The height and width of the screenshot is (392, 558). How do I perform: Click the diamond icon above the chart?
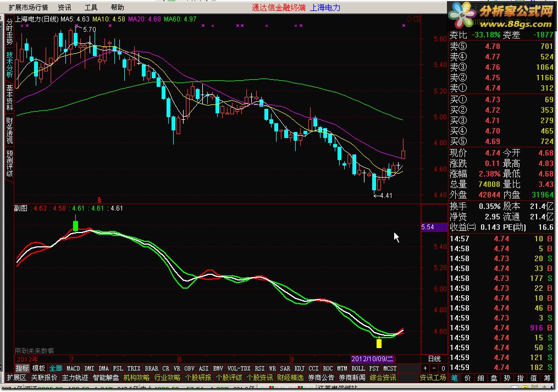[x=409, y=19]
